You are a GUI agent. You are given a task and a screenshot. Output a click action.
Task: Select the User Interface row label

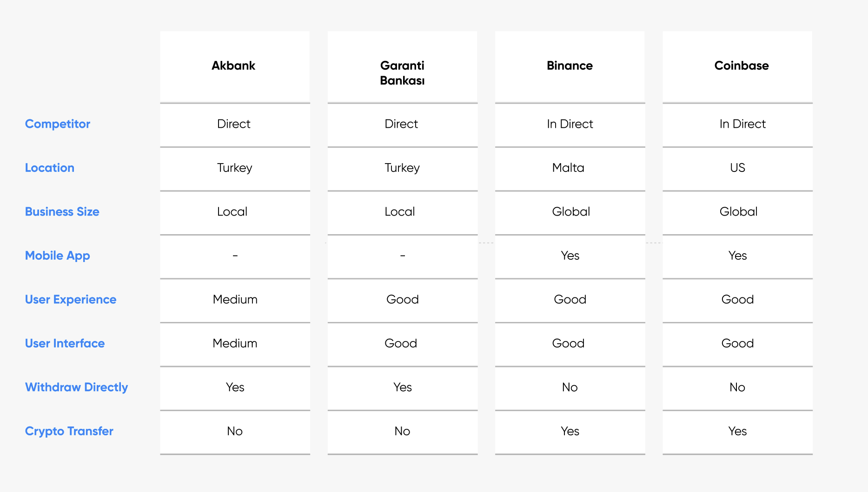pos(65,343)
